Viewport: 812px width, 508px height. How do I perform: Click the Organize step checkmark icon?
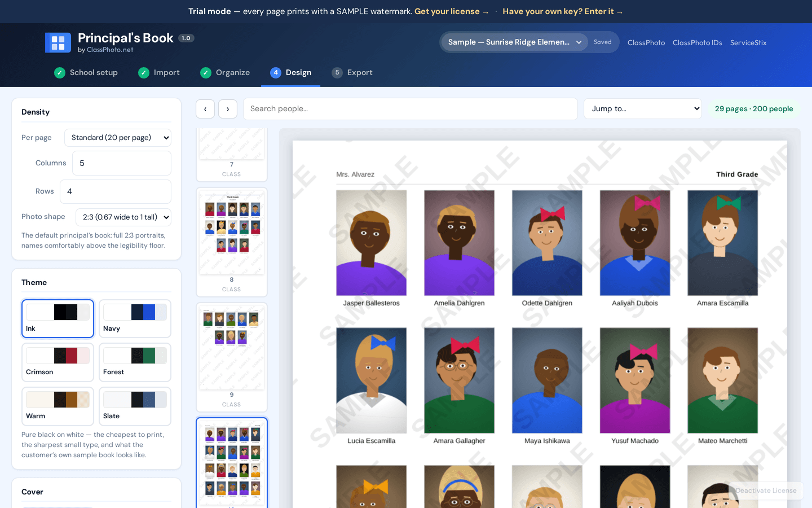206,73
